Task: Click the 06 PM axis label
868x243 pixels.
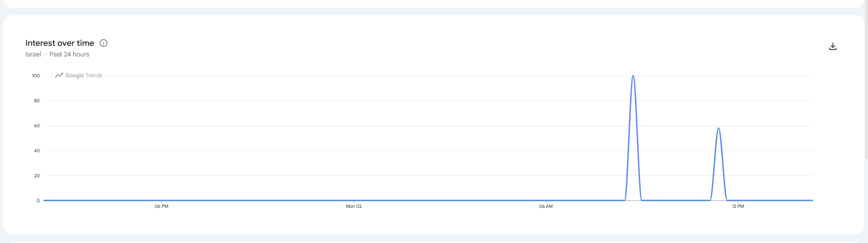Action: pyautogui.click(x=161, y=206)
